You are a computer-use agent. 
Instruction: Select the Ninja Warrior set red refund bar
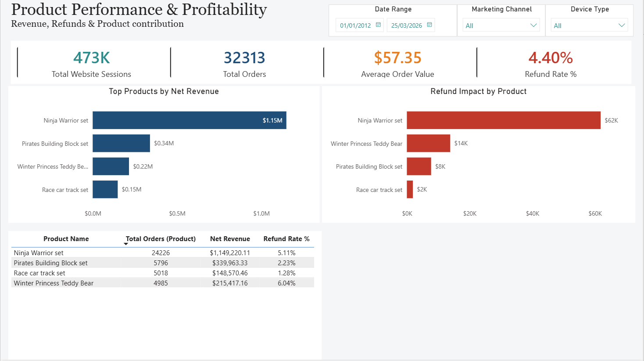coord(503,120)
